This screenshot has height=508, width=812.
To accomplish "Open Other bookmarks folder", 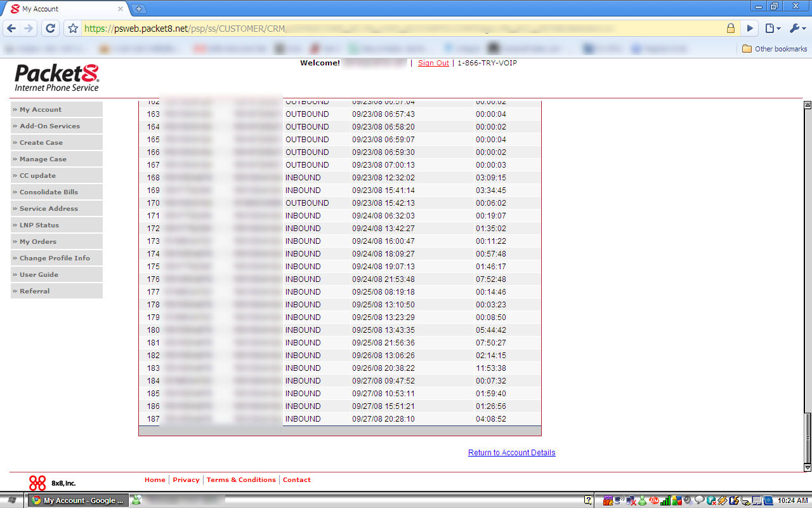I will [775, 49].
